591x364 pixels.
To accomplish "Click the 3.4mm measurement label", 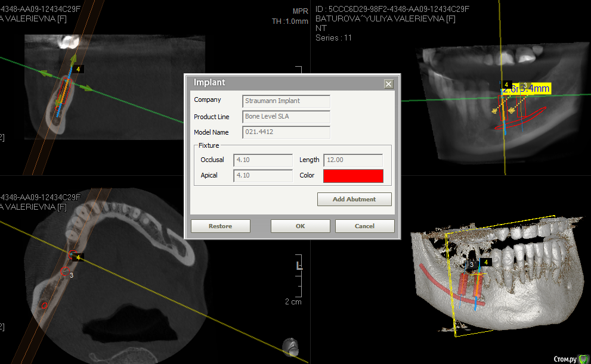I will coord(534,89).
